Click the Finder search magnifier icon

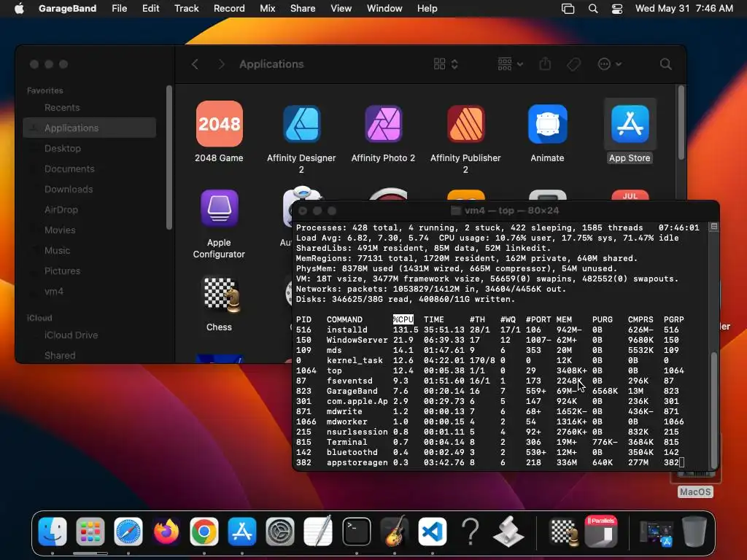coord(665,64)
